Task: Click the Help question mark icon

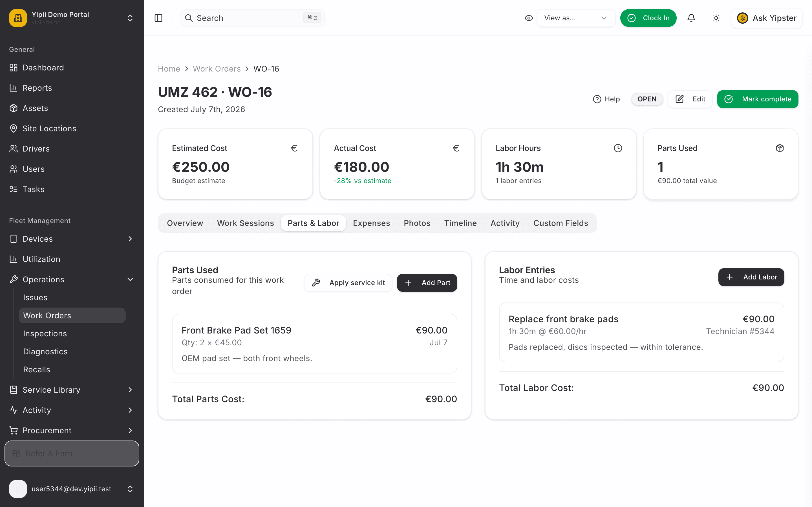Action: tap(597, 99)
